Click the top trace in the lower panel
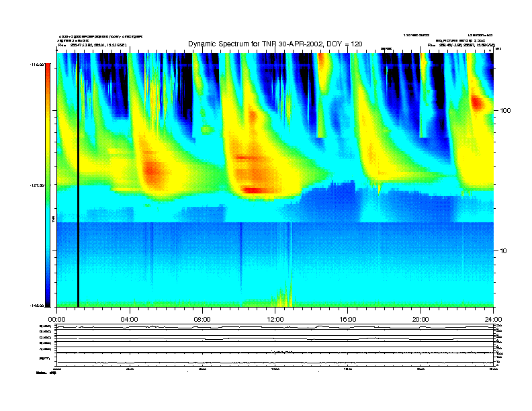The width and height of the screenshot is (532, 411). click(275, 327)
